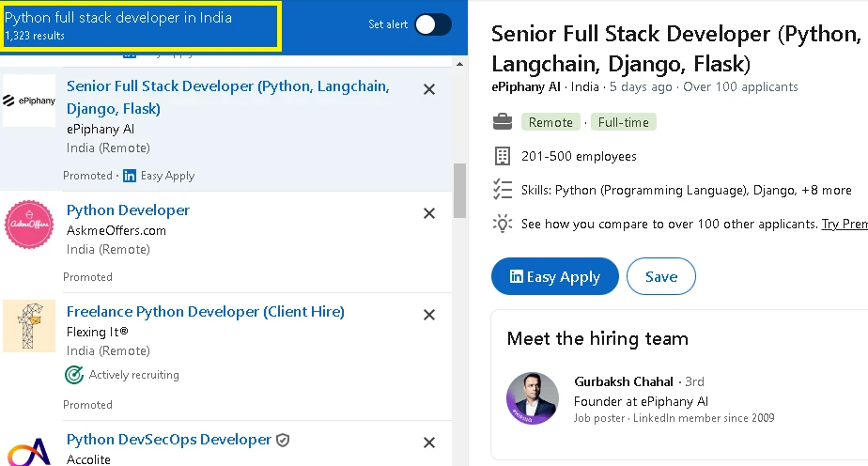
Task: Click the Remote tag
Action: pos(550,122)
